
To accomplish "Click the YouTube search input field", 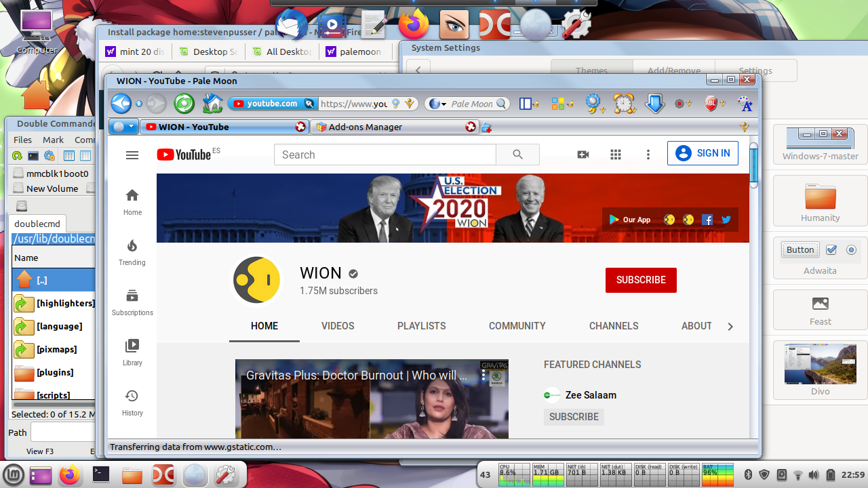I will click(x=385, y=155).
